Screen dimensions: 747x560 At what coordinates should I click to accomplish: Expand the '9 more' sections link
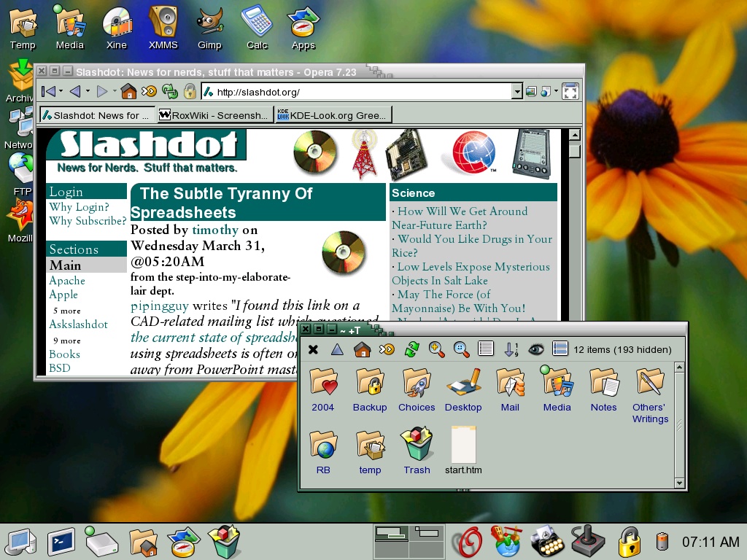click(66, 341)
